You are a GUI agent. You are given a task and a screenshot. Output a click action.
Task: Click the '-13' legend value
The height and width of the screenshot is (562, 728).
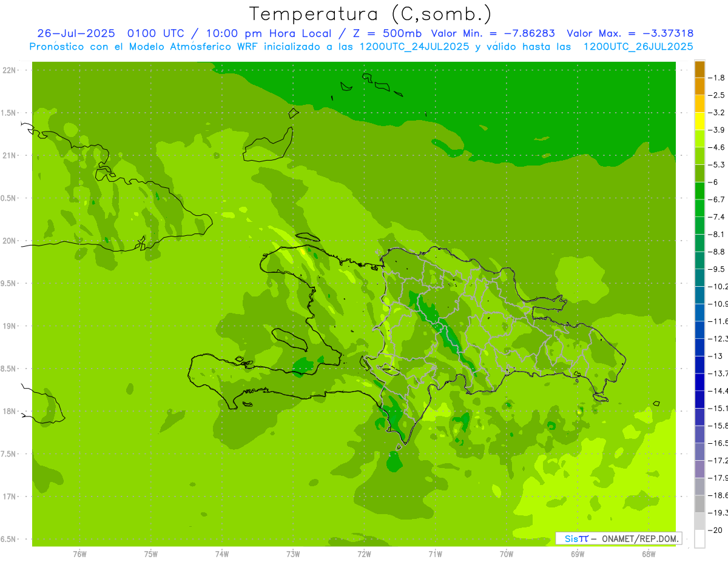point(715,356)
